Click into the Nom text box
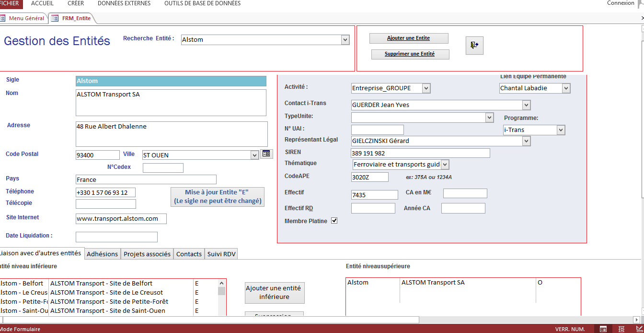This screenshot has height=333, width=644. point(171,103)
